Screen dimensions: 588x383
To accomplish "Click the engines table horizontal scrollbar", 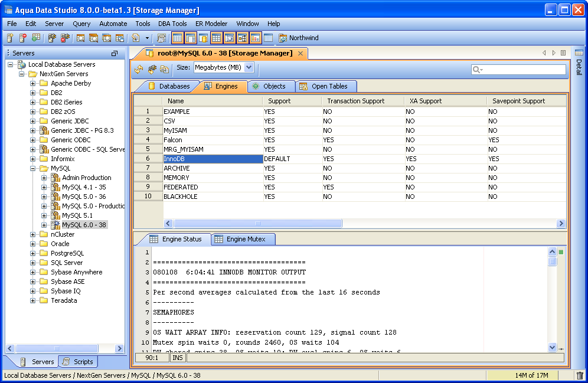I will tap(257, 224).
